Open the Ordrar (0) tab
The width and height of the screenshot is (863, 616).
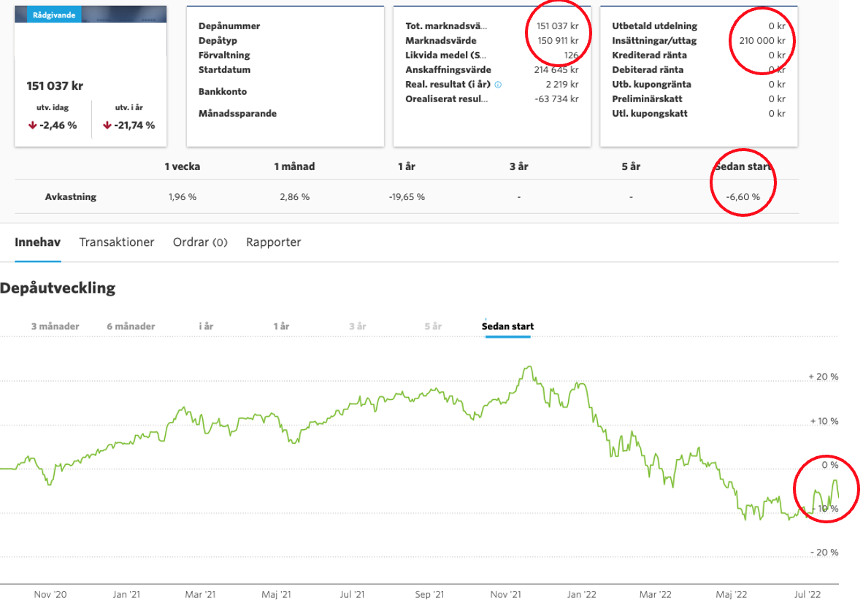[200, 242]
